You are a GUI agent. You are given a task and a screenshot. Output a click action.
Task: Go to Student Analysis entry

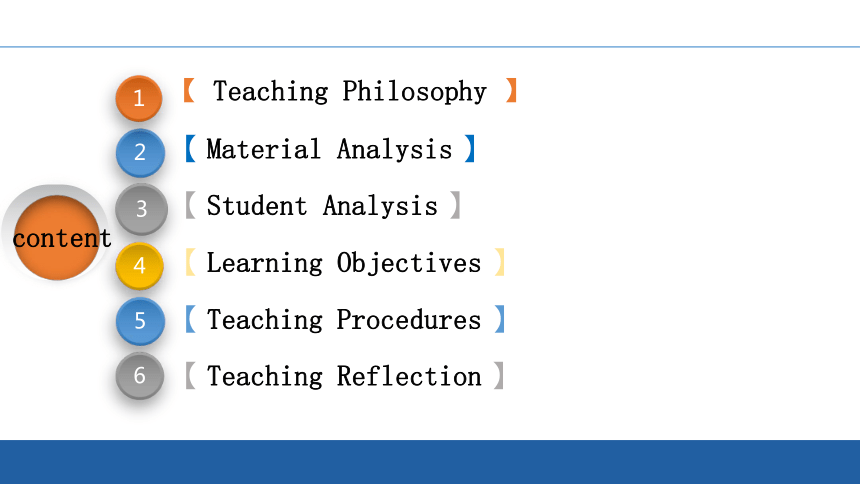pyautogui.click(x=322, y=206)
